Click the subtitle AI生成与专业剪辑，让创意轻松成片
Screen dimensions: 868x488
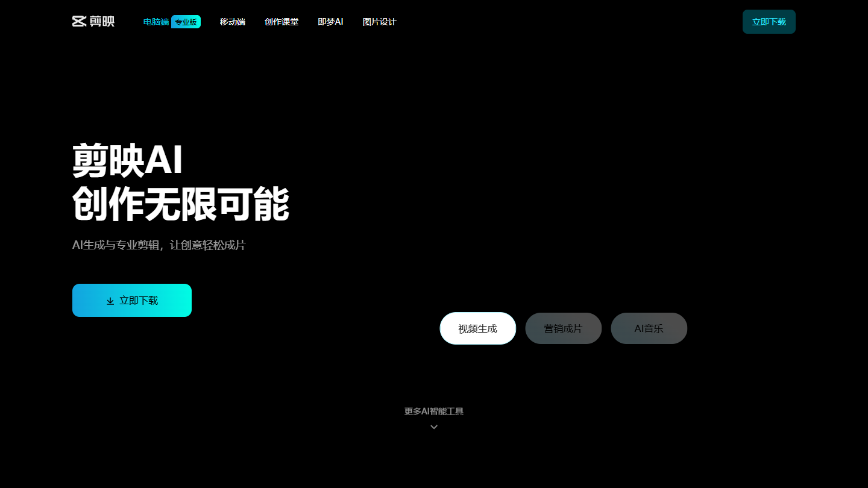[159, 245]
